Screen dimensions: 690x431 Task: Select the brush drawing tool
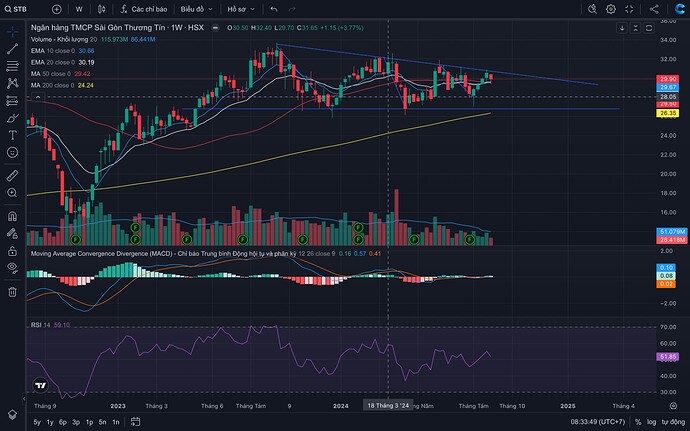pyautogui.click(x=12, y=118)
